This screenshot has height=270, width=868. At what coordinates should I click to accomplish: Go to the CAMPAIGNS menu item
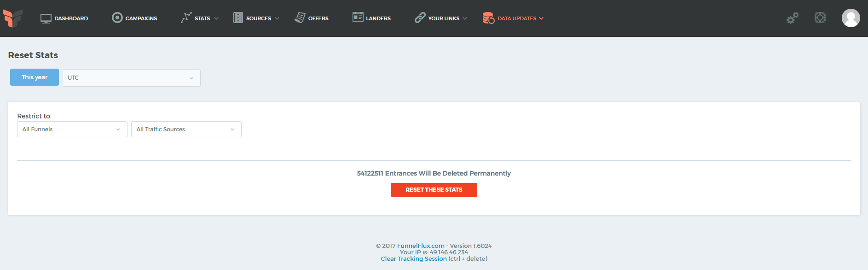coord(141,18)
